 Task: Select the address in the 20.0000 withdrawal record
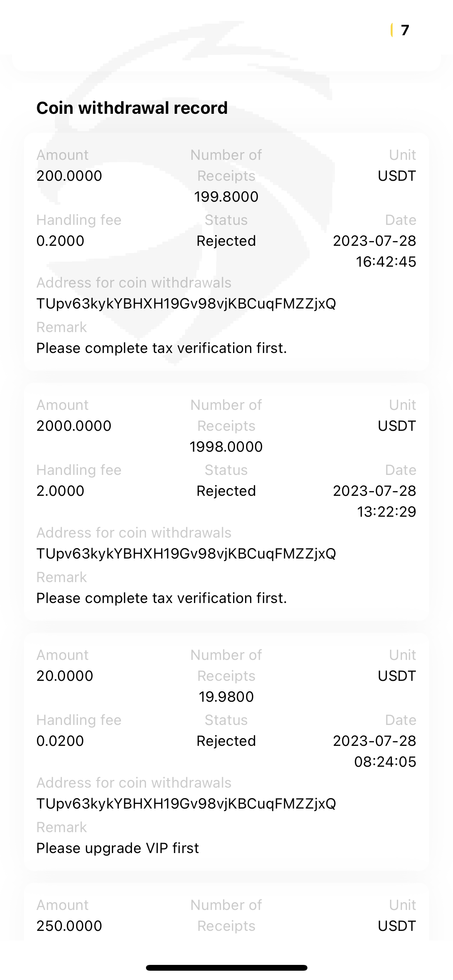186,804
